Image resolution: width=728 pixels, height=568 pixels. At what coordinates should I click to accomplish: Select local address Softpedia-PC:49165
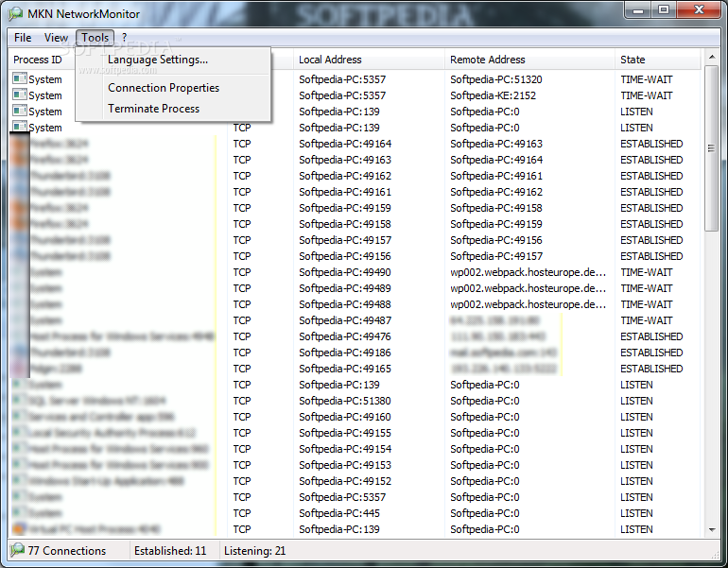pyautogui.click(x=345, y=369)
